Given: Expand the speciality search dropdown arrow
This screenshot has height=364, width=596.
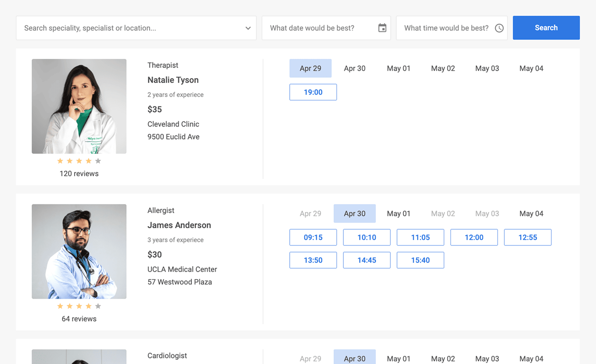Looking at the screenshot, I should point(248,28).
